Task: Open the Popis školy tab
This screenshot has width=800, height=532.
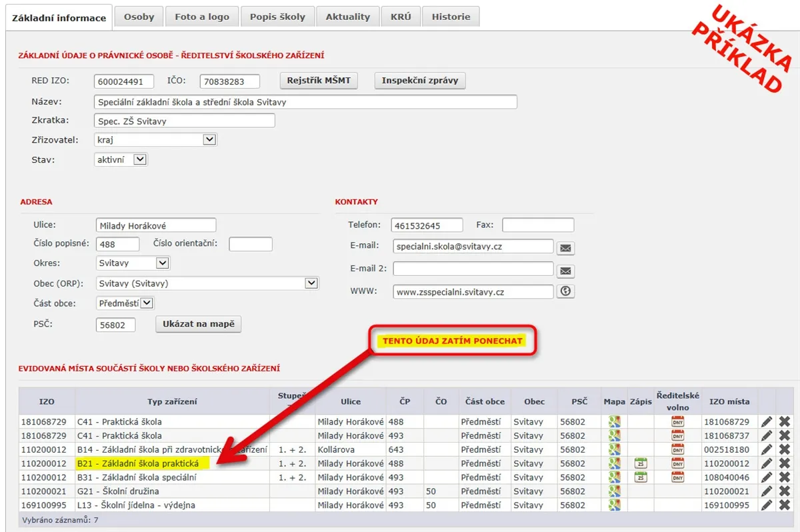Action: (277, 17)
